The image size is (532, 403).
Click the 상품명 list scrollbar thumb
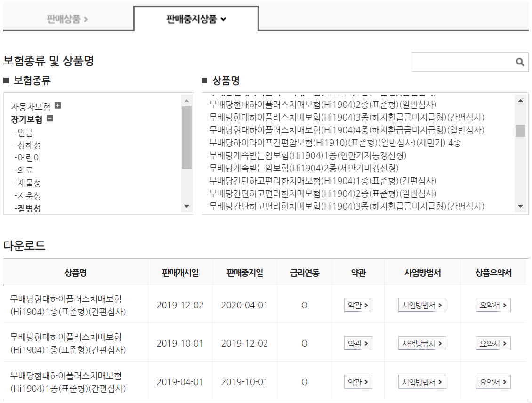520,130
